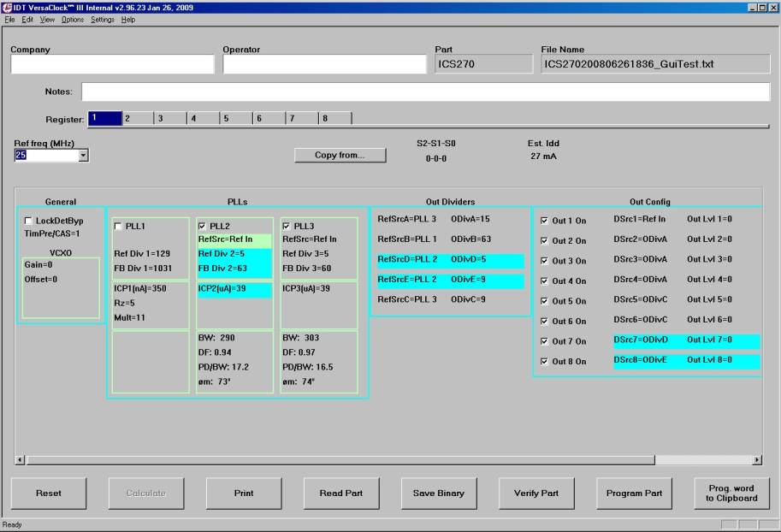Select Register tab 1
The height and width of the screenshot is (532, 781).
(105, 119)
